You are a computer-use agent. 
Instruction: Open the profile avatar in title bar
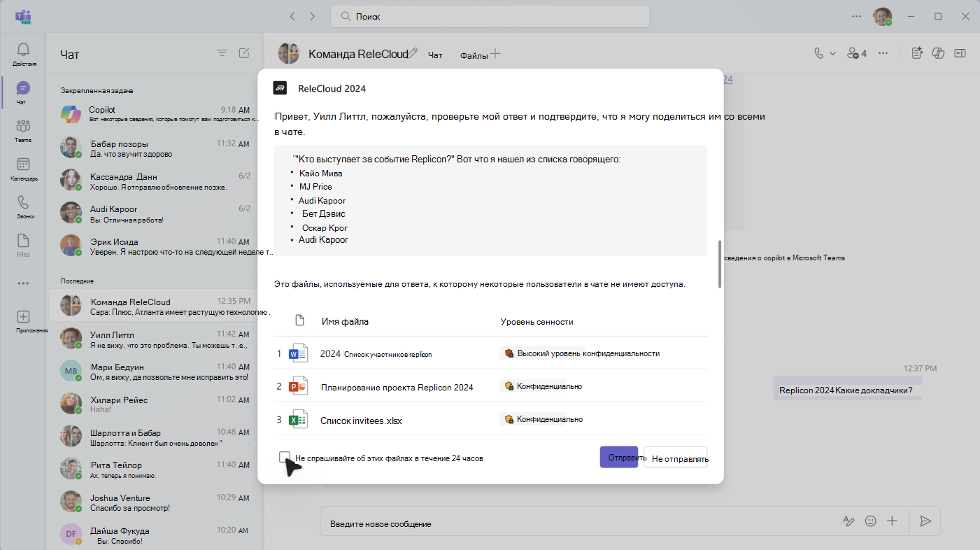coord(883,16)
